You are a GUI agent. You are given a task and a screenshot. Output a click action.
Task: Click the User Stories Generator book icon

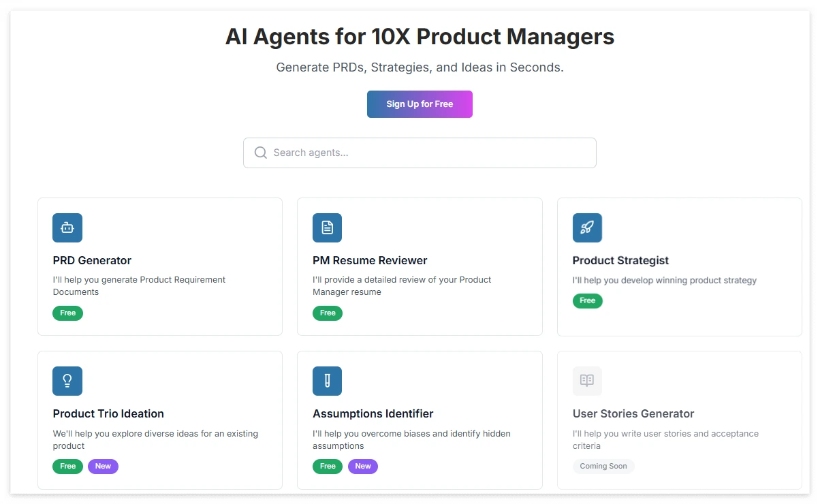tap(587, 381)
